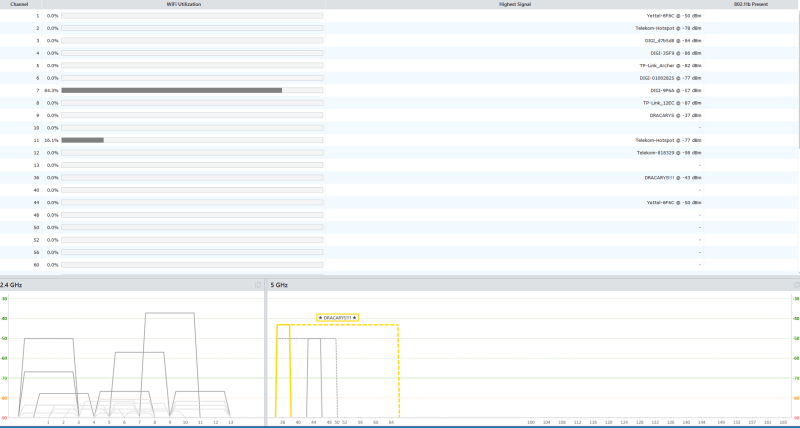Select the DRACARYS!!! @ -43 dBm table entry

tap(673, 178)
